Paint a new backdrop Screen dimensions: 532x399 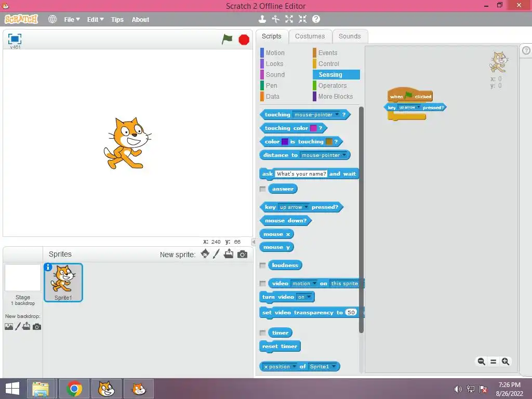[x=18, y=327]
